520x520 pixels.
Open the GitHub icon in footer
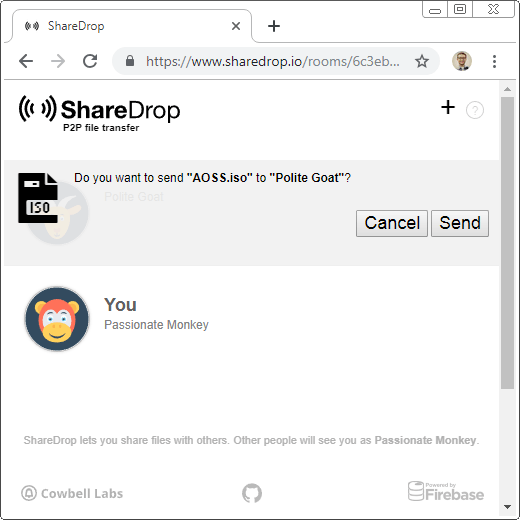coord(252,493)
